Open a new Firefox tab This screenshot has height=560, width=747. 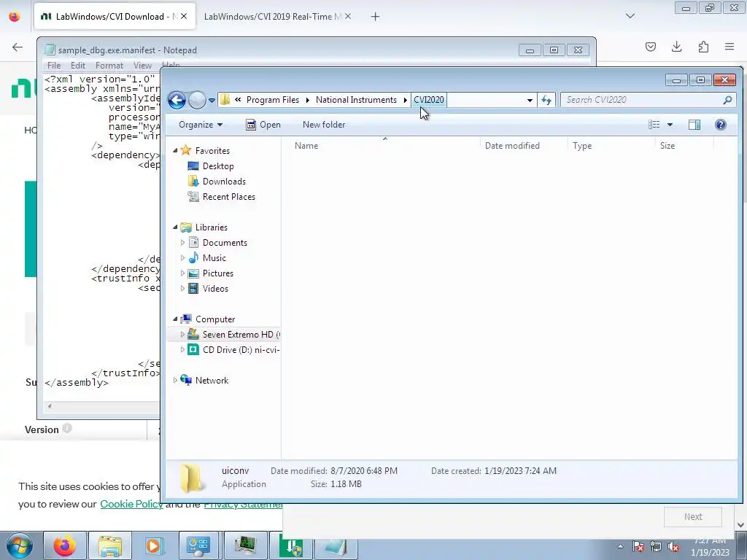[376, 17]
